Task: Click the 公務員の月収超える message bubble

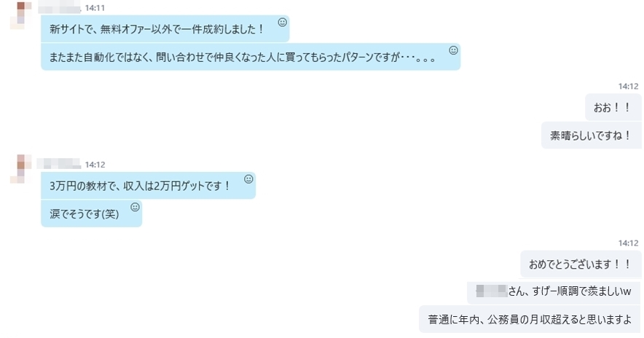Action: [x=530, y=319]
